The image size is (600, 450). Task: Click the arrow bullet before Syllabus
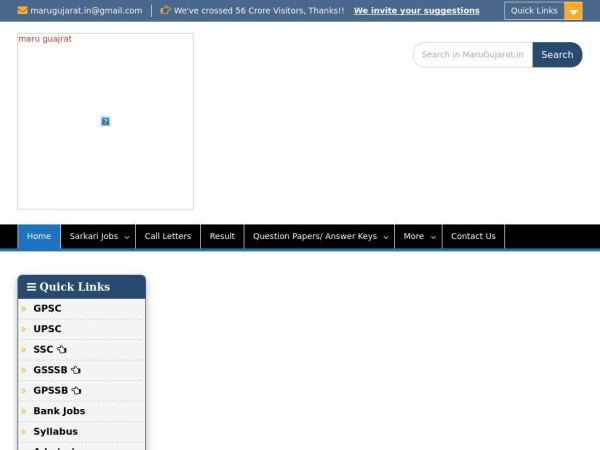(x=24, y=432)
